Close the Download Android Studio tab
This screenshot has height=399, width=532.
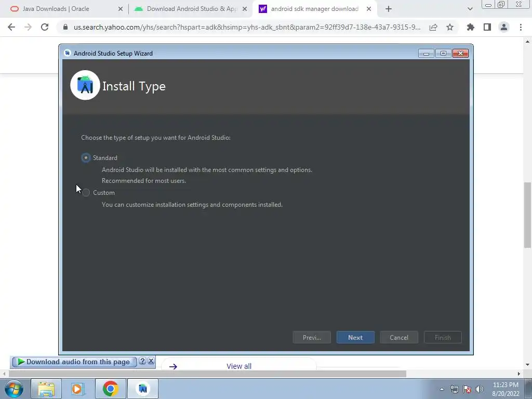(x=245, y=9)
